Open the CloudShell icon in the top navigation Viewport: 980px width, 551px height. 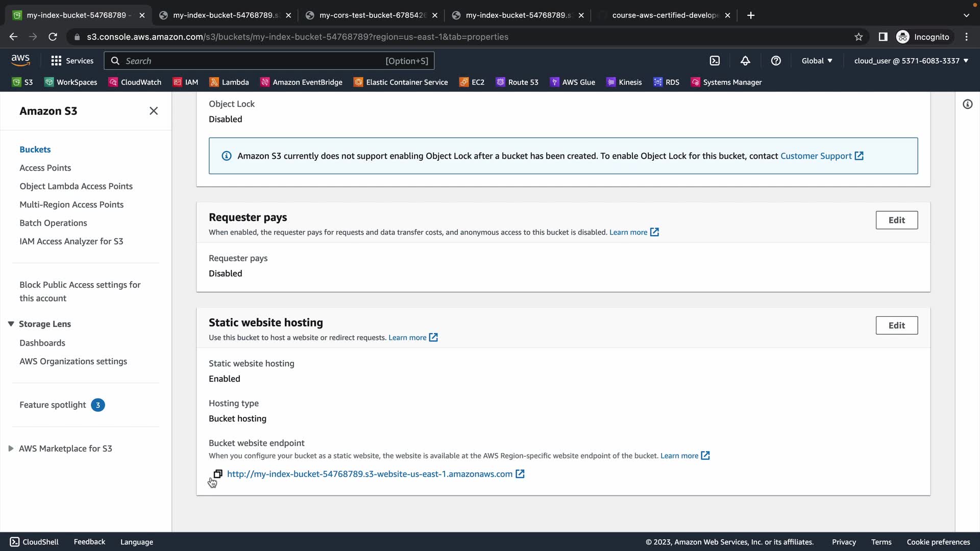click(715, 61)
